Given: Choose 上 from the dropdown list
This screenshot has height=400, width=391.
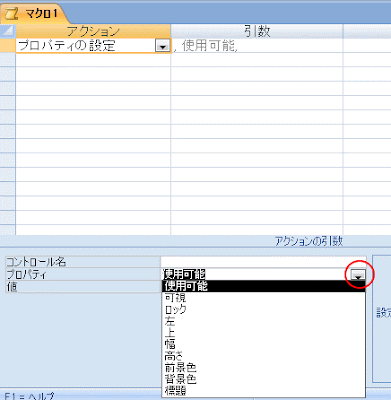Looking at the screenshot, I should click(263, 333).
